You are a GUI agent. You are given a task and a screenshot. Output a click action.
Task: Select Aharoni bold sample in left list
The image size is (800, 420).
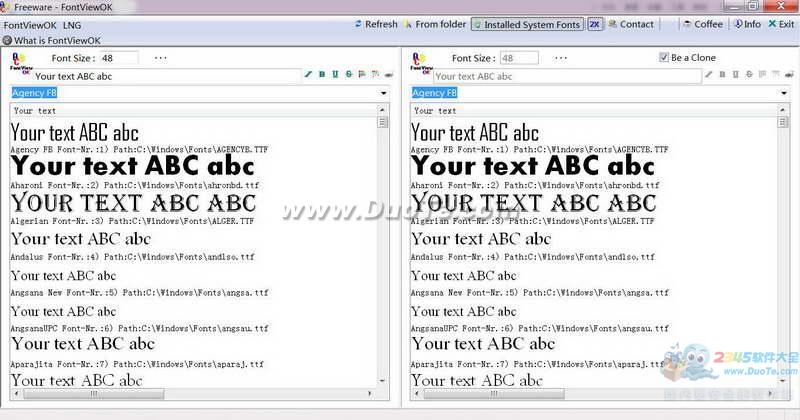pyautogui.click(x=133, y=166)
